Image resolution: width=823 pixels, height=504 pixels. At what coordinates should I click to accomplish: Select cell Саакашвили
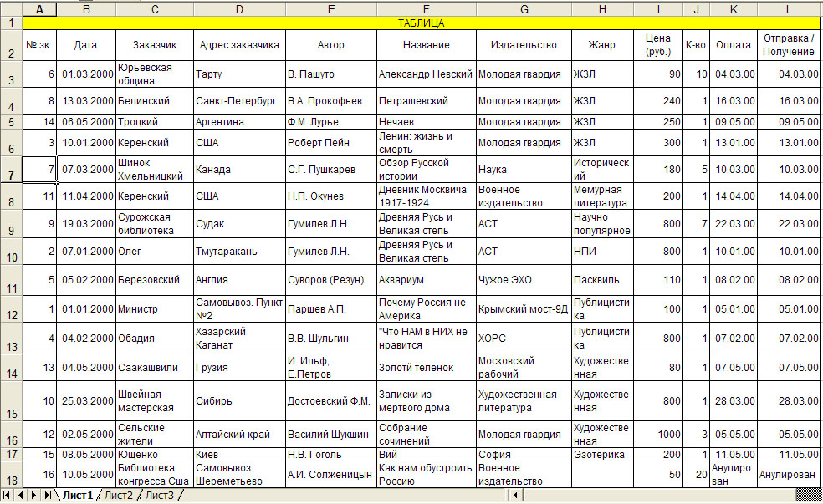(x=154, y=368)
